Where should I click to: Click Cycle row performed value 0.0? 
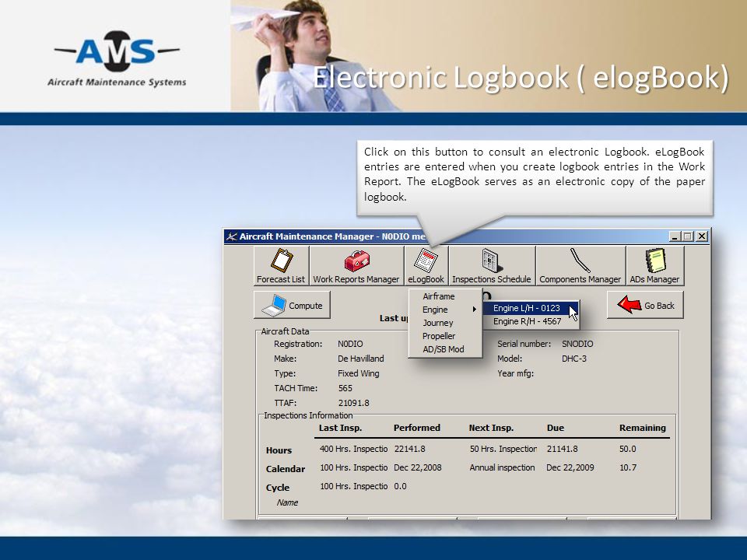point(400,486)
